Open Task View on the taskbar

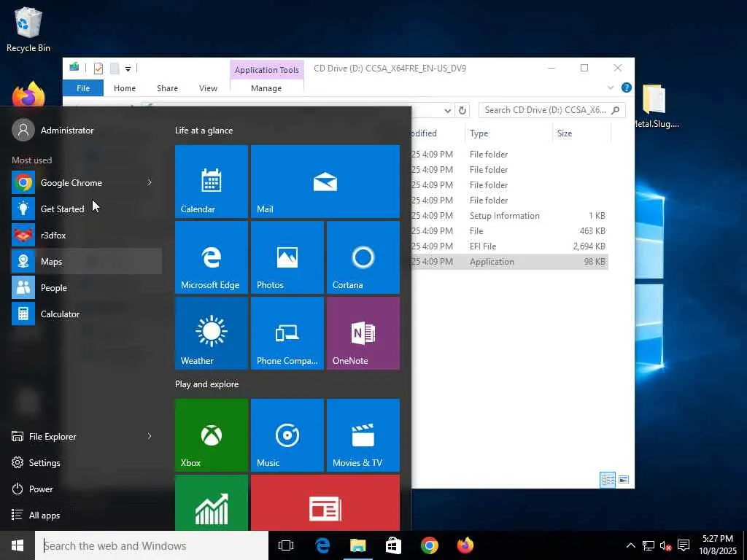pos(286,545)
